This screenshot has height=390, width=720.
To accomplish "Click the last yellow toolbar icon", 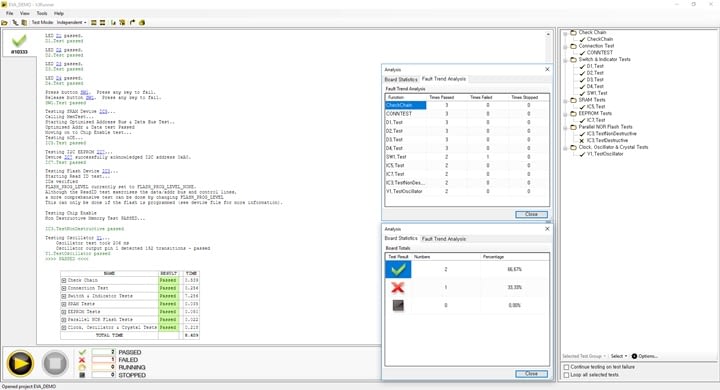I will pyautogui.click(x=142, y=23).
